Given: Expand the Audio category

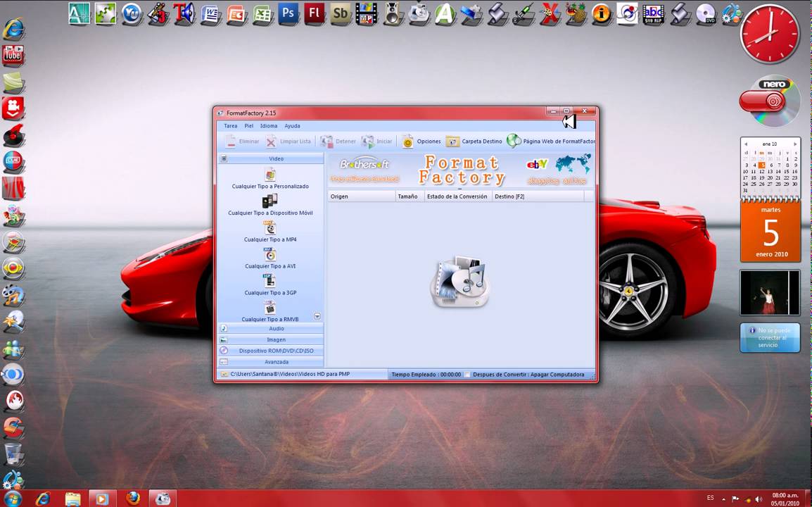Looking at the screenshot, I should [x=269, y=328].
